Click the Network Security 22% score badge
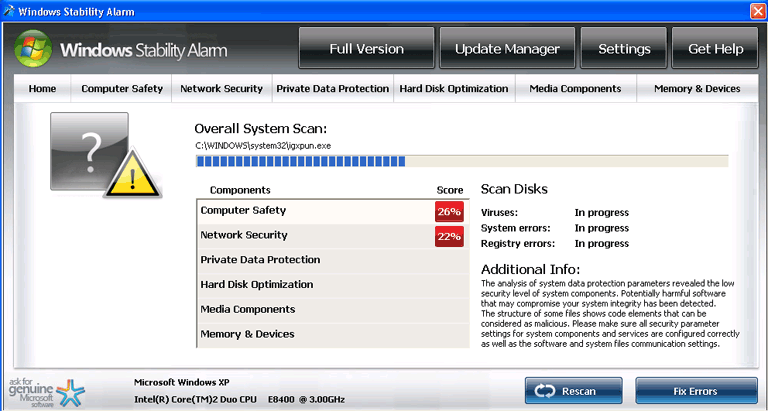768x411 pixels. click(x=449, y=236)
